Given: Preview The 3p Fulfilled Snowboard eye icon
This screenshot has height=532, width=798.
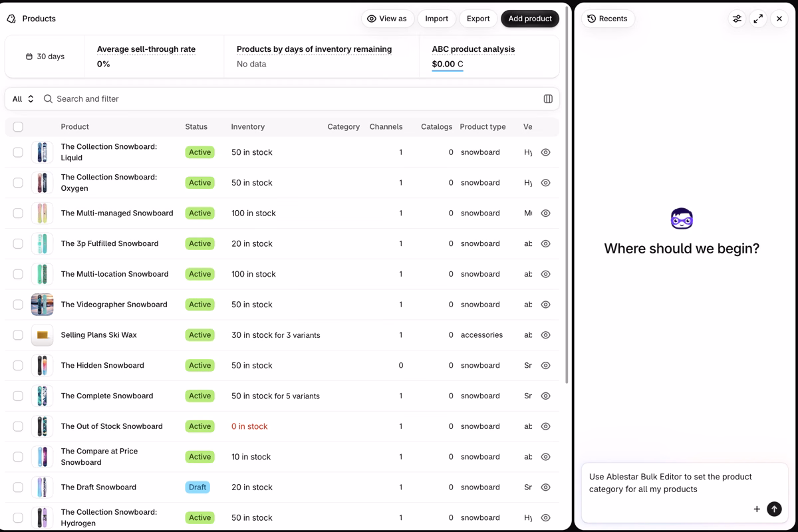Looking at the screenshot, I should click(545, 243).
